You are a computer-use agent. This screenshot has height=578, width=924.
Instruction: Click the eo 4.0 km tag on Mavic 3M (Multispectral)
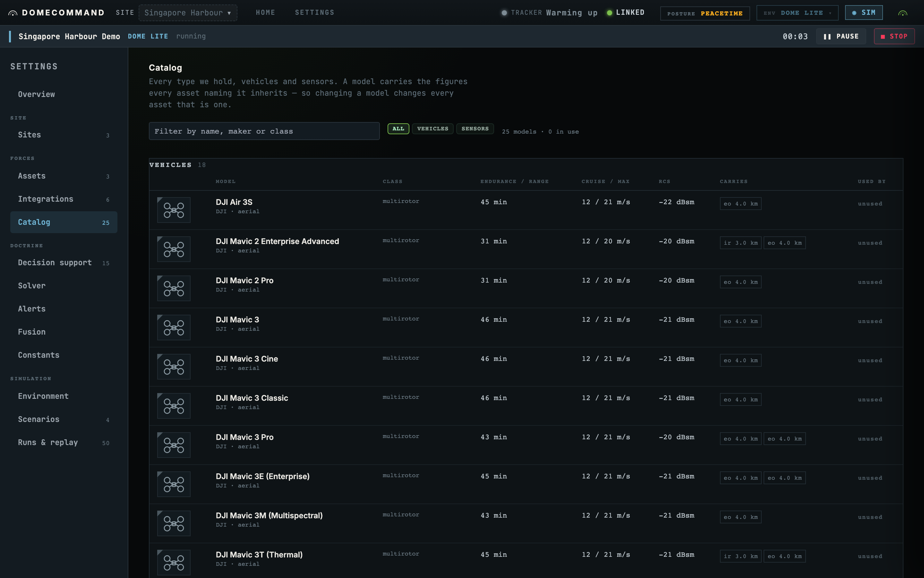(741, 517)
